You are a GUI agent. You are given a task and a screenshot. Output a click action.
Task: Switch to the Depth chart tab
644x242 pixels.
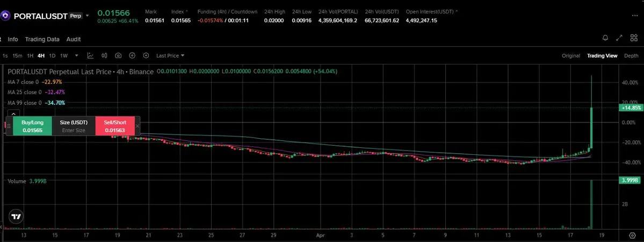(631, 56)
